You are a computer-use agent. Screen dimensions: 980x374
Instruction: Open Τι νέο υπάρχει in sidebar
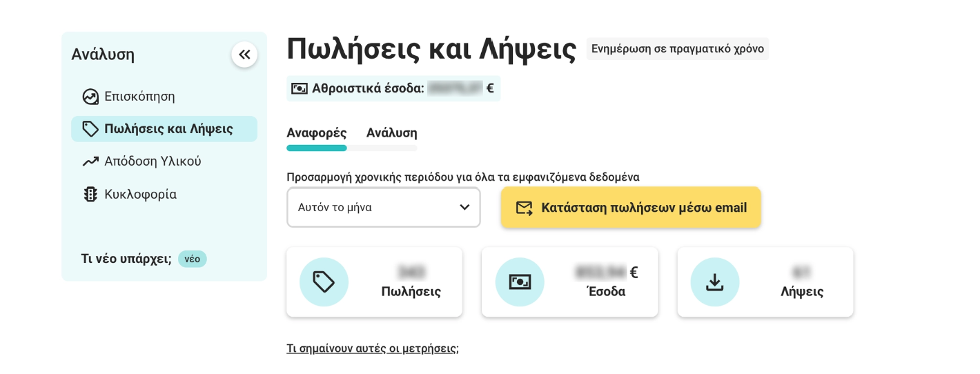(x=126, y=259)
